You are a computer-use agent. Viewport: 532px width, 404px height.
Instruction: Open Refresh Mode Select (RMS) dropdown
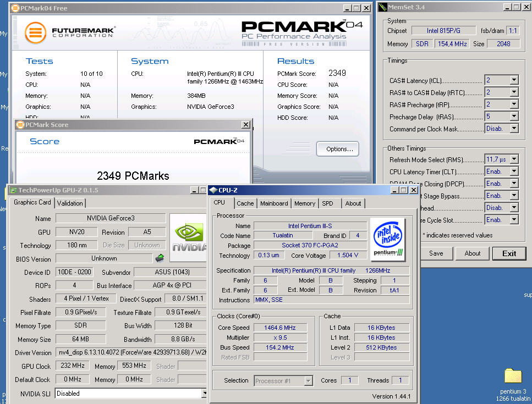(514, 159)
